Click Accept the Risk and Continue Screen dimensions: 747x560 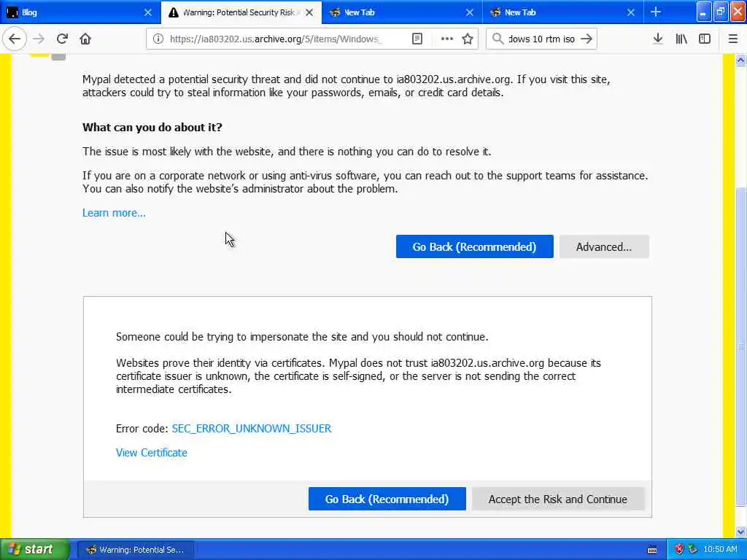tap(558, 499)
